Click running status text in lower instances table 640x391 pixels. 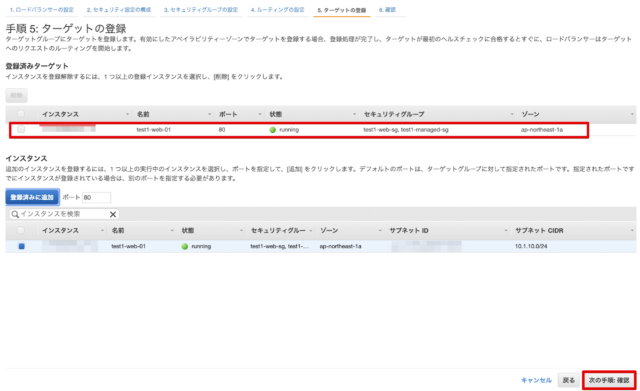(x=201, y=247)
